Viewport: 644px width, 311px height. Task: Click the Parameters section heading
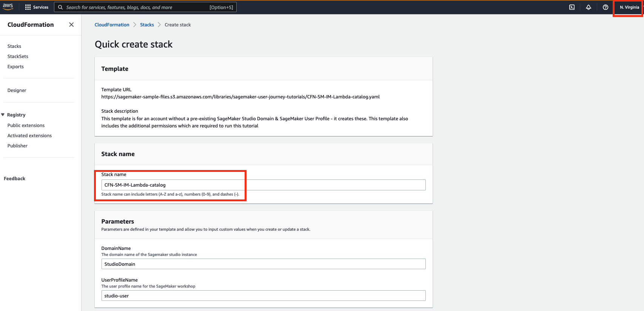tap(118, 222)
